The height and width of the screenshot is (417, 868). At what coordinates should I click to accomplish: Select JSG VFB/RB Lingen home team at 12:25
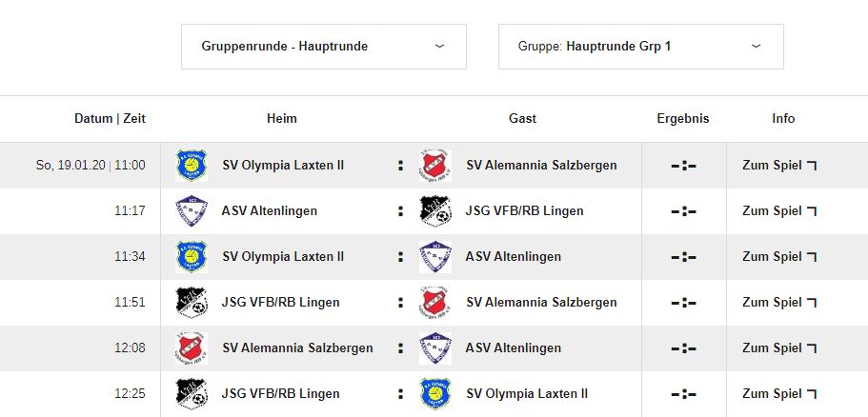tap(280, 394)
